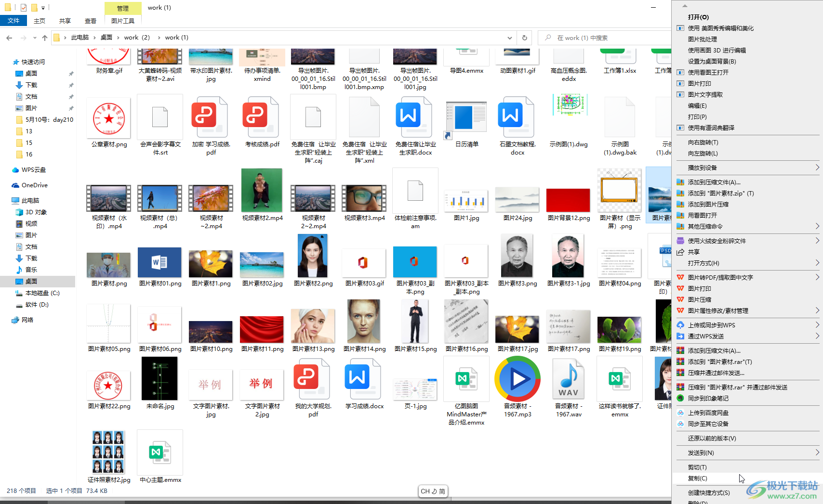Open the 网络 network node
This screenshot has height=504, width=823.
coord(27,320)
